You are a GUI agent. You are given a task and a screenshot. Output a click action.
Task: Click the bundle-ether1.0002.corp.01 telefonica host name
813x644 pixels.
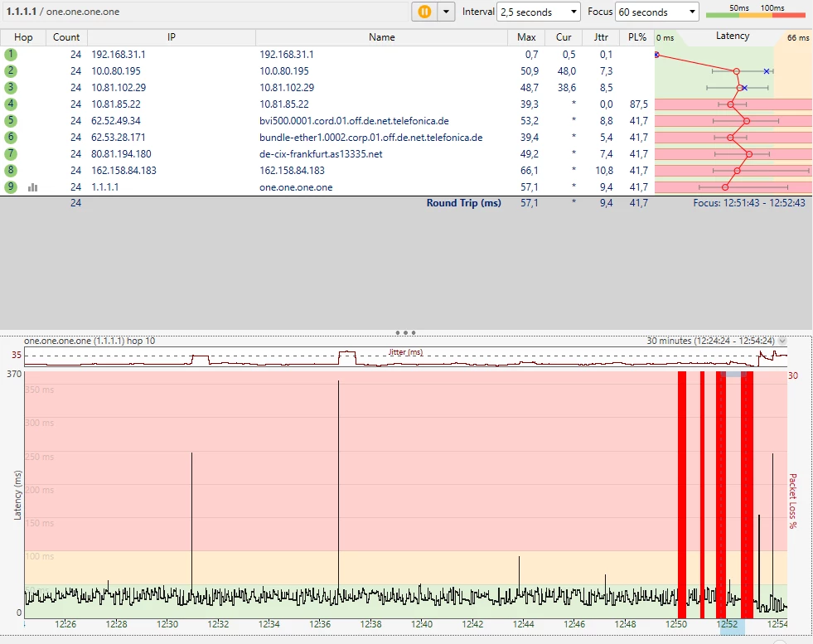370,138
